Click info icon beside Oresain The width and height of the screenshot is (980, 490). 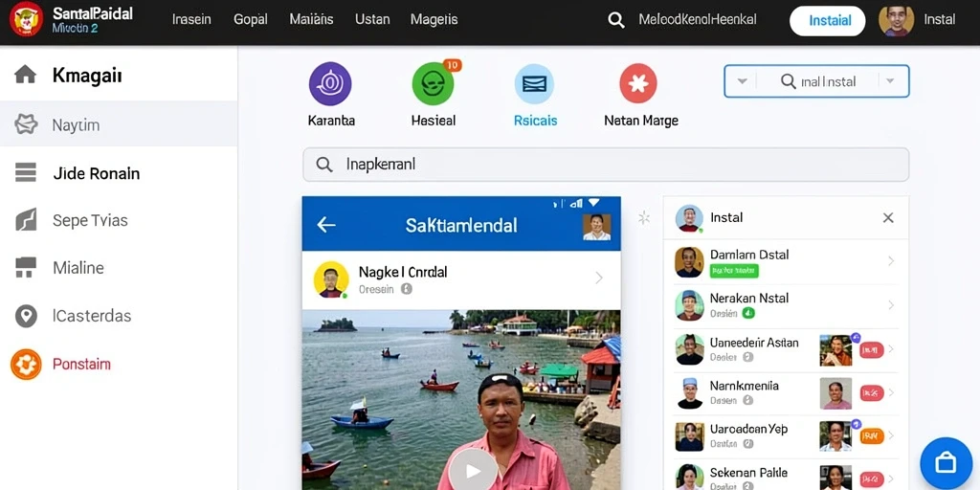pos(406,289)
